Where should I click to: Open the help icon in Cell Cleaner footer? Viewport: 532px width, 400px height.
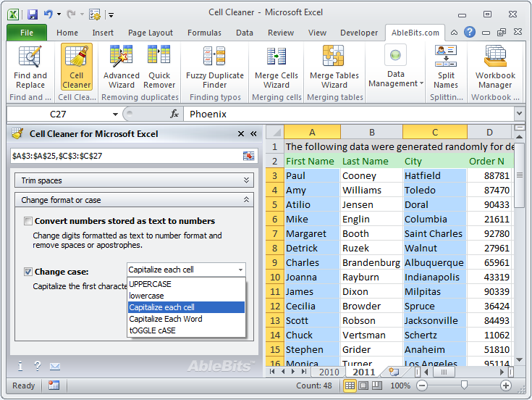tap(38, 366)
